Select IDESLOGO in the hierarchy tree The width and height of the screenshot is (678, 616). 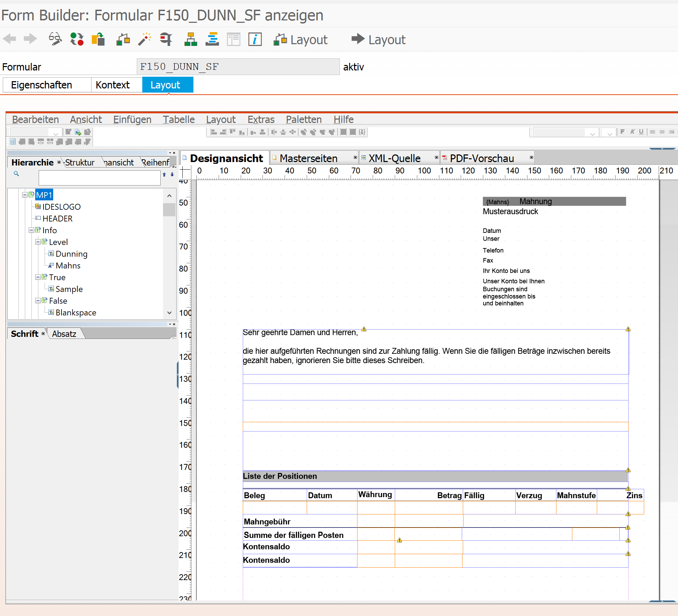61,207
